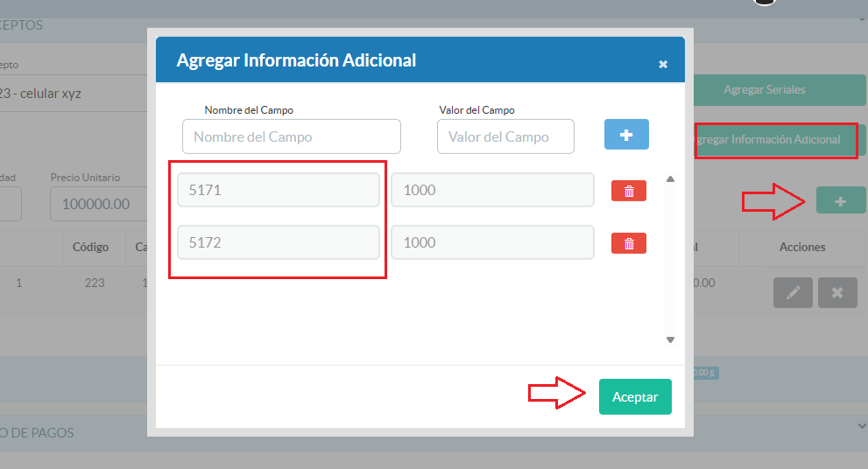Viewport: 868px width, 469px height.
Task: Click the blue plus add-field button
Action: (x=626, y=135)
